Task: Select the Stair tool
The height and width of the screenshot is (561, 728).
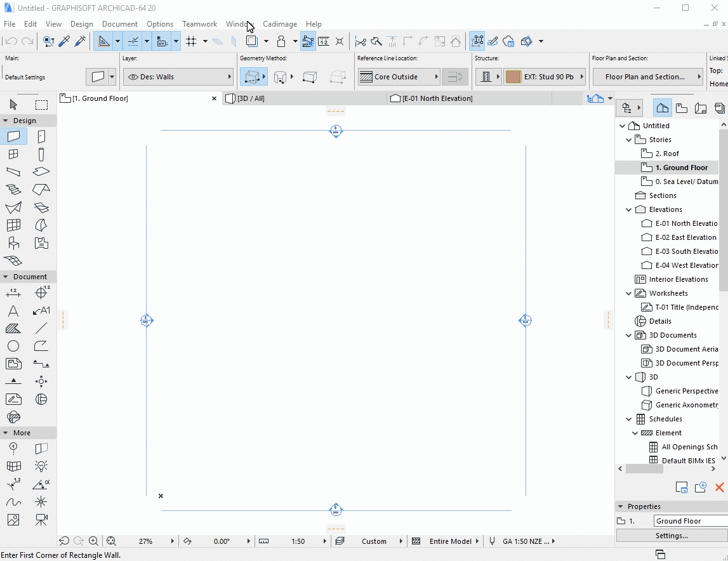Action: pos(13,190)
